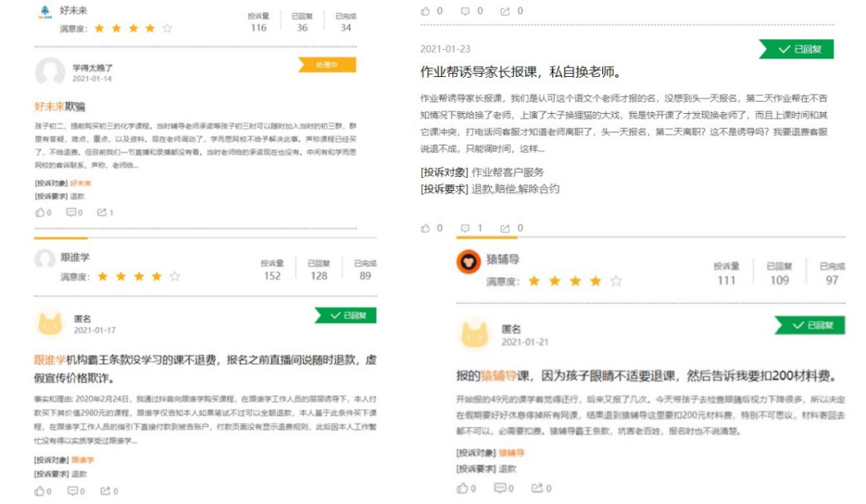Click 作业帮客户服务 after the 投诉对象 label
Viewport: 866px width, 504px height.
(508, 172)
